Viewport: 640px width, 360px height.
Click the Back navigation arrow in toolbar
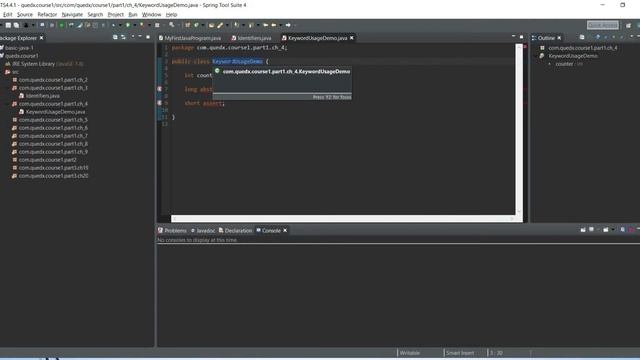click(274, 25)
